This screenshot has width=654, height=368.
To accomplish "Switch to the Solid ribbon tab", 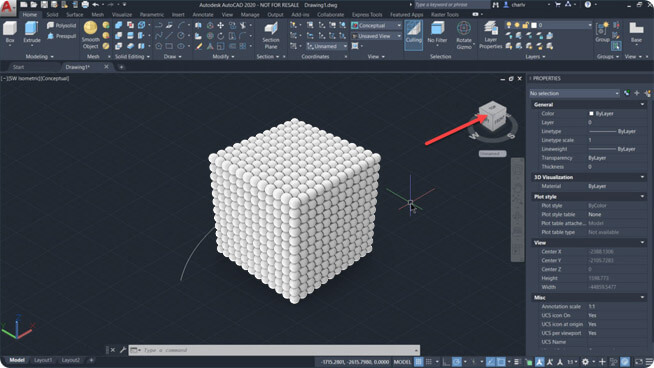I will click(52, 15).
